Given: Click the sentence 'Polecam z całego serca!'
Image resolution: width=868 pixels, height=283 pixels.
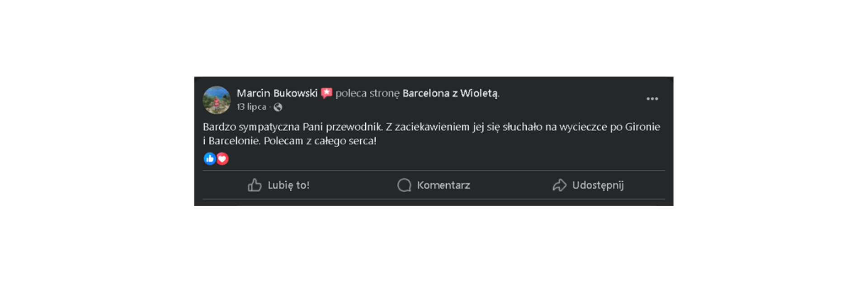Looking at the screenshot, I should click(x=320, y=141).
